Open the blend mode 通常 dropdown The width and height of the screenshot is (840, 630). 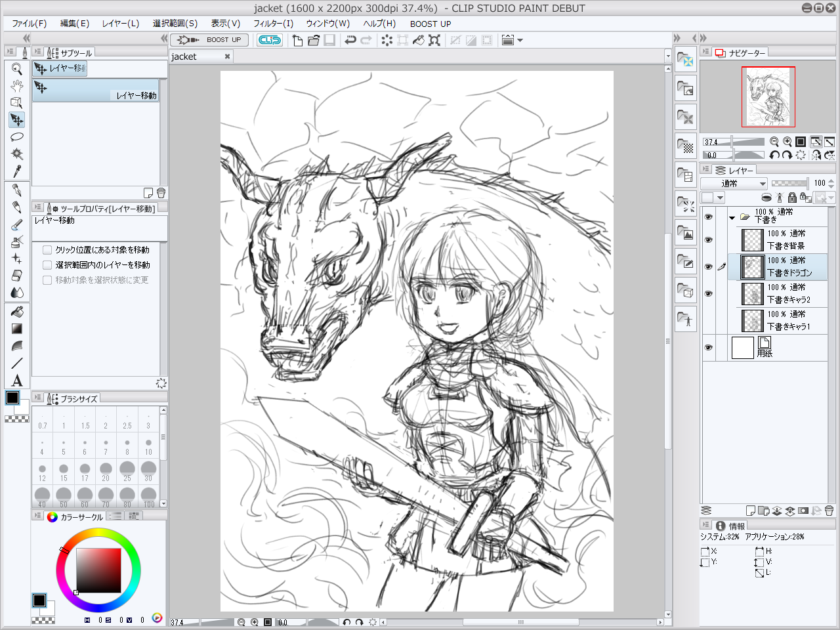click(734, 184)
